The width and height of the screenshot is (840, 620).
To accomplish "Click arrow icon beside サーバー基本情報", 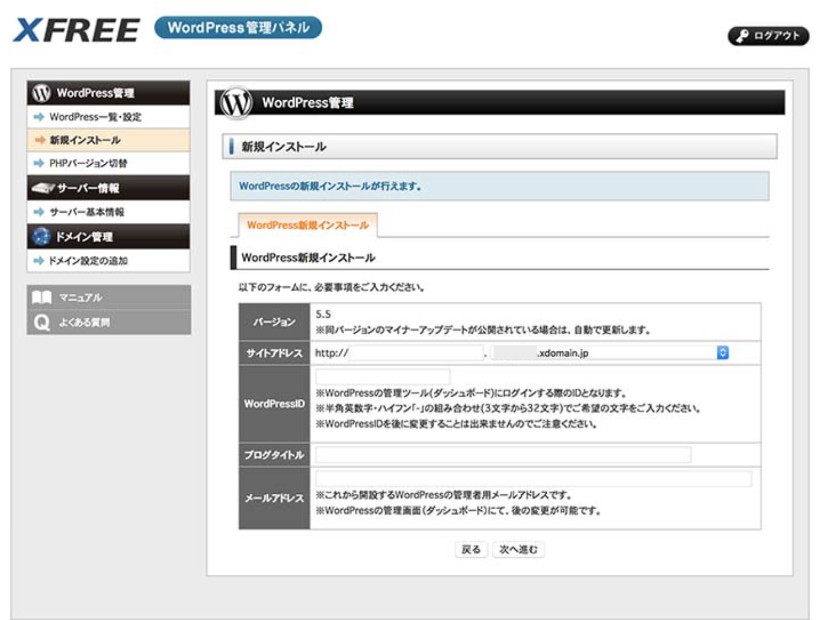I will tap(39, 212).
